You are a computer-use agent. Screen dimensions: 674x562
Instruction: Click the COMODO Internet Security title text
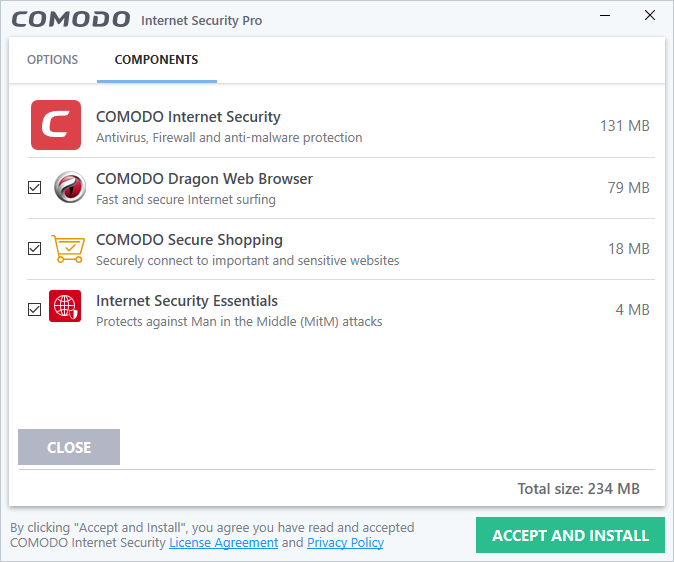pyautogui.click(x=188, y=117)
